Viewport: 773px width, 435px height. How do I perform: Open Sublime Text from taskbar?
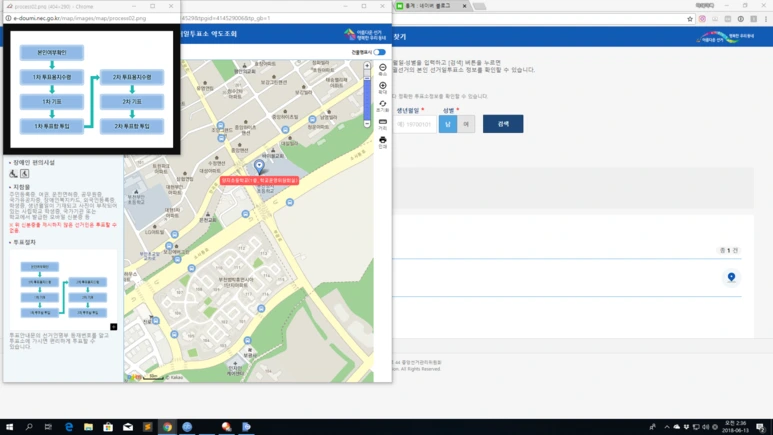[x=147, y=427]
